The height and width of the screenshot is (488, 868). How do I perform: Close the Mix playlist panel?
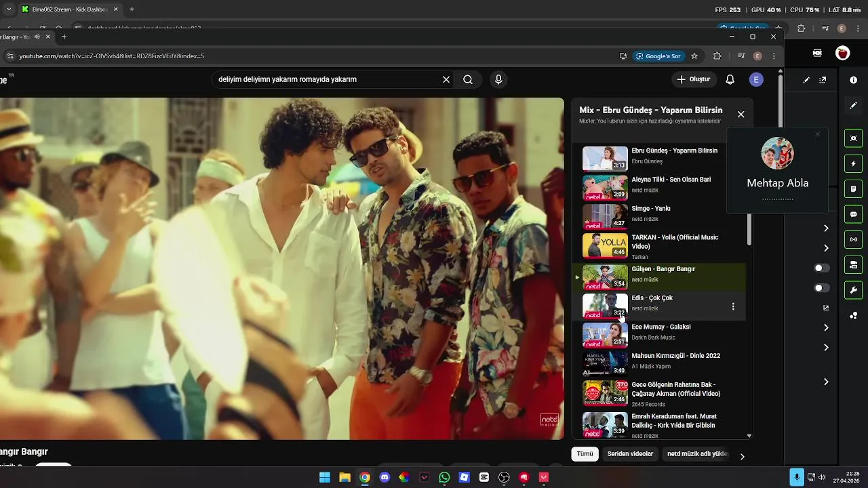(x=741, y=115)
